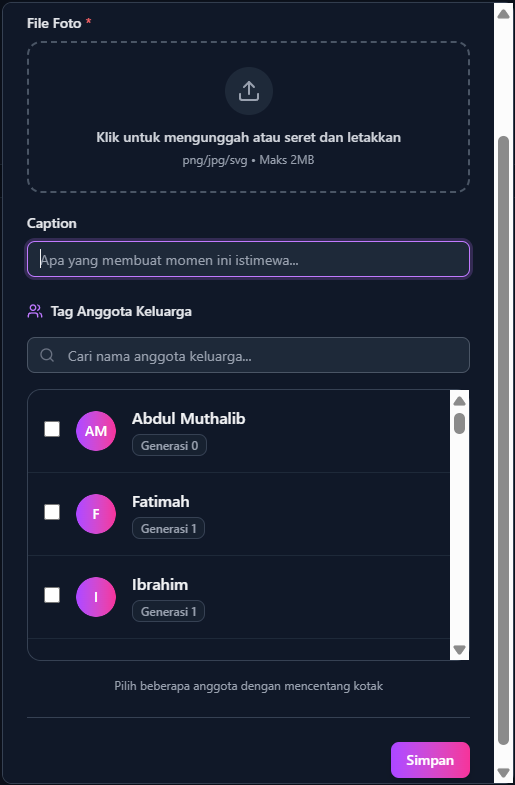Click the member list scrollbar thumb
The width and height of the screenshot is (515, 785).
pos(459,423)
